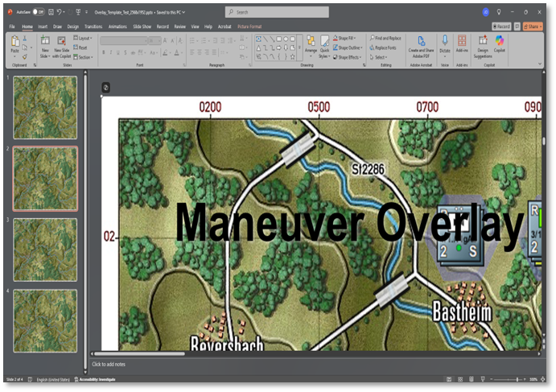Open the Shape Fill dropdown
Viewport: 556px width, 392px height.
348,38
